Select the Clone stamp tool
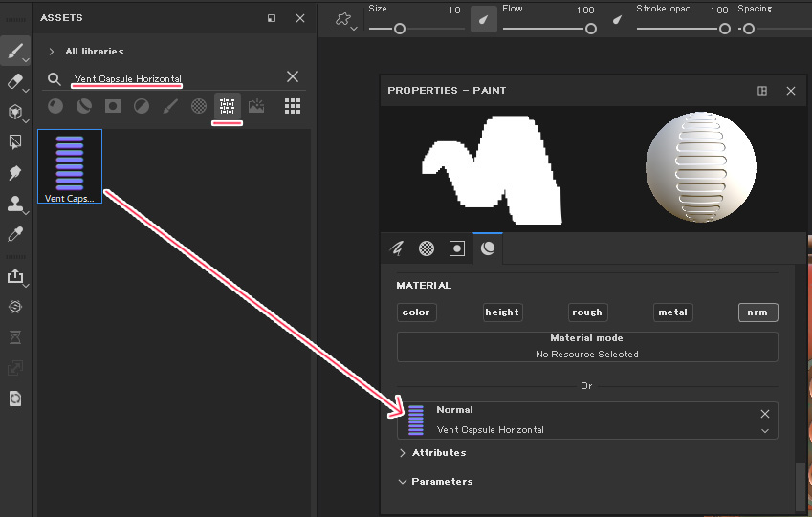The image size is (812, 517). point(14,204)
